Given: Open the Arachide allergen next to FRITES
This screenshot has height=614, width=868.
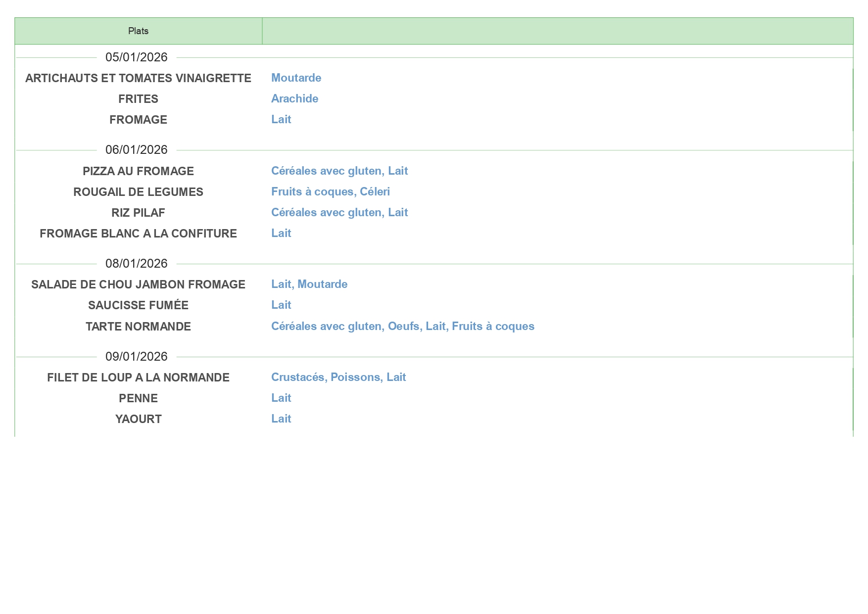Looking at the screenshot, I should click(294, 99).
